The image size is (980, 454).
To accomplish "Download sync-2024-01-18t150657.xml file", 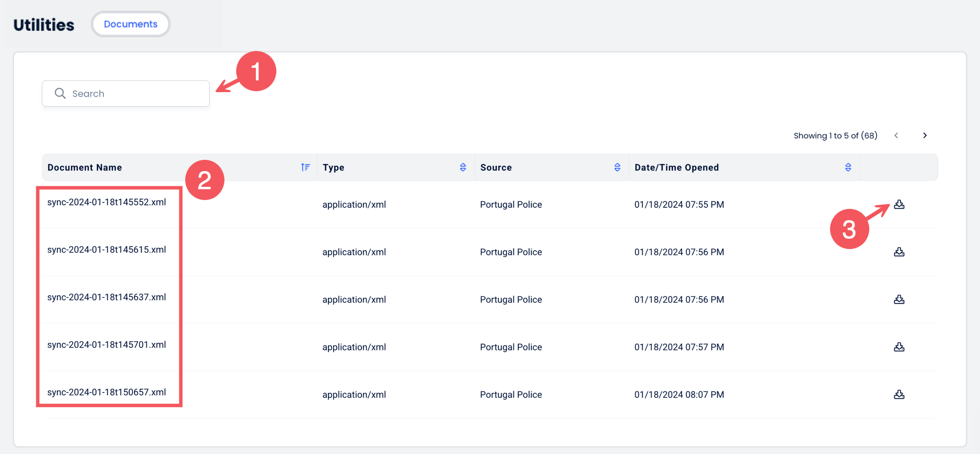I will (x=899, y=395).
